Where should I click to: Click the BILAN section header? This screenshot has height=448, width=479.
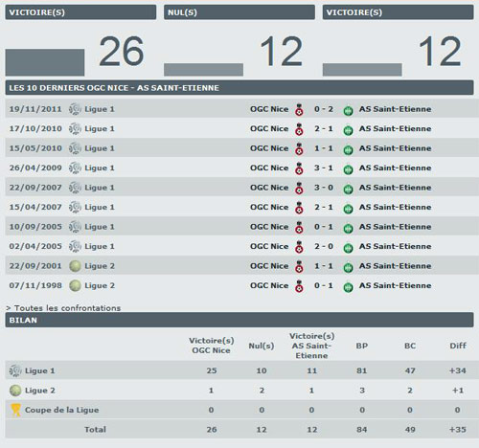point(239,320)
